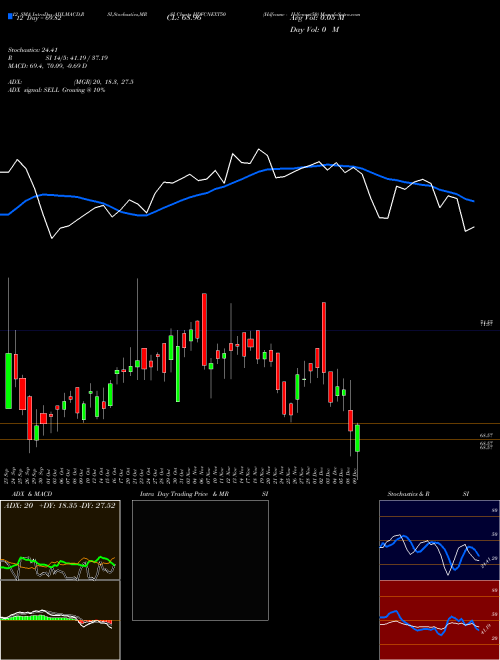Click the tall red candle of 06 Nov
This screenshot has height=660, width=500.
click(204, 330)
